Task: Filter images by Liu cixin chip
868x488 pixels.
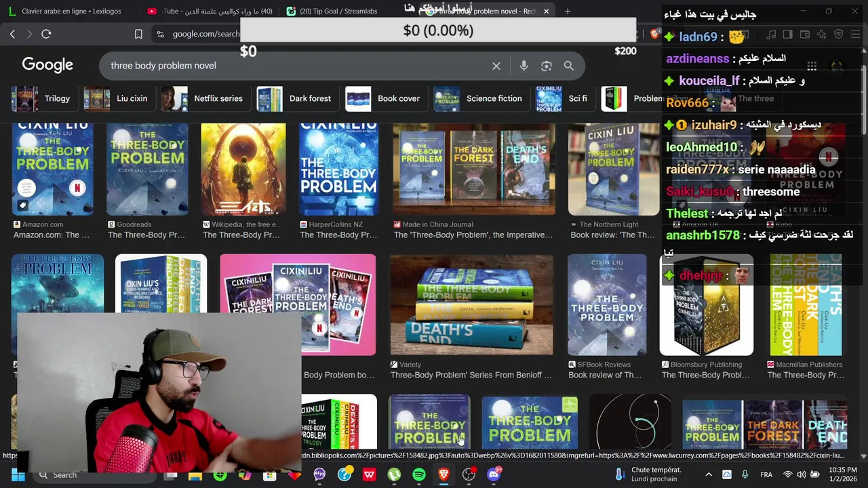Action: point(119,99)
